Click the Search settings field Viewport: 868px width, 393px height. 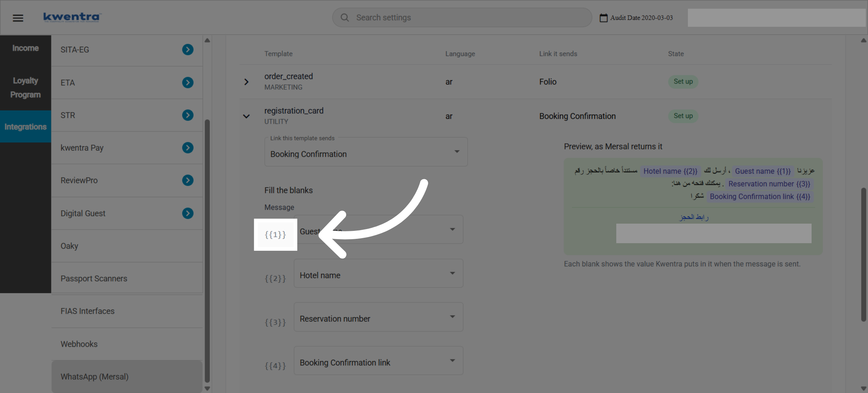point(462,17)
